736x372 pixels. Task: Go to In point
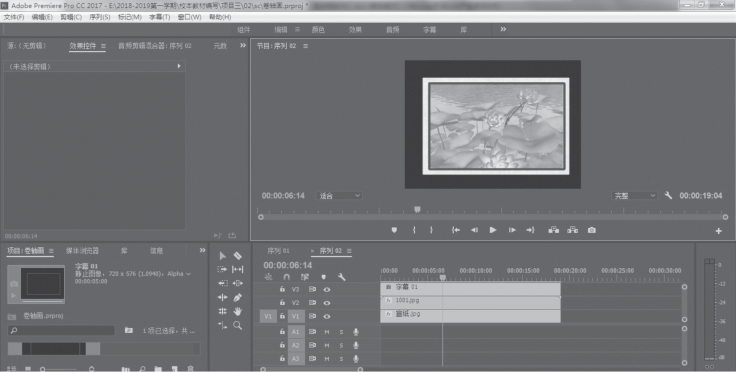[x=455, y=230]
